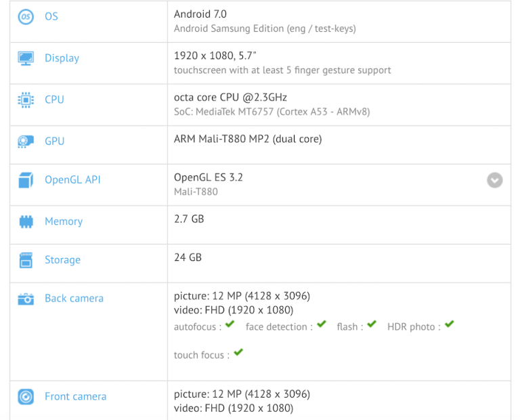Image resolution: width=520 pixels, height=420 pixels.
Task: Click the autofocus green checkmark
Action: tap(230, 325)
